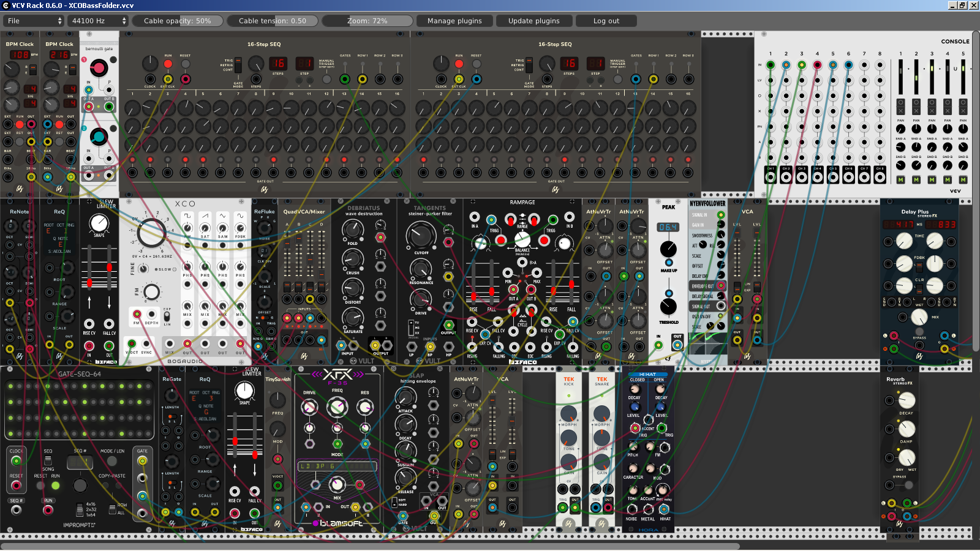Click the teal Bernoulli gate probability knob

[98, 136]
